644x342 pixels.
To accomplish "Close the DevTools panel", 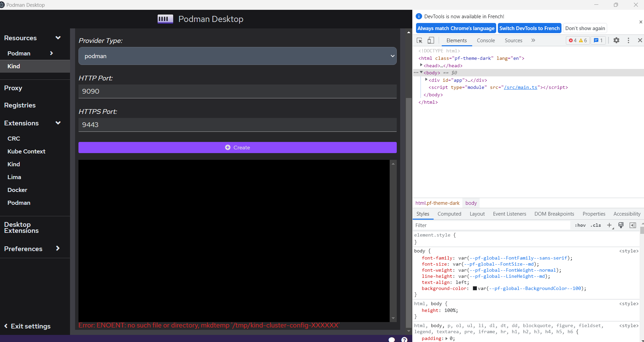I will (640, 40).
